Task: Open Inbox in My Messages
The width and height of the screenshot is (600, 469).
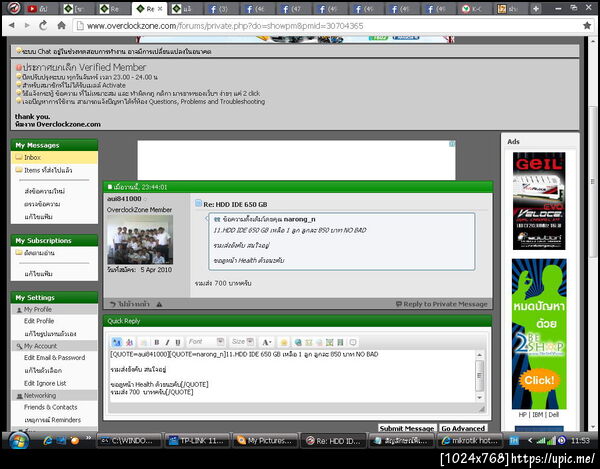Action: pyautogui.click(x=32, y=157)
